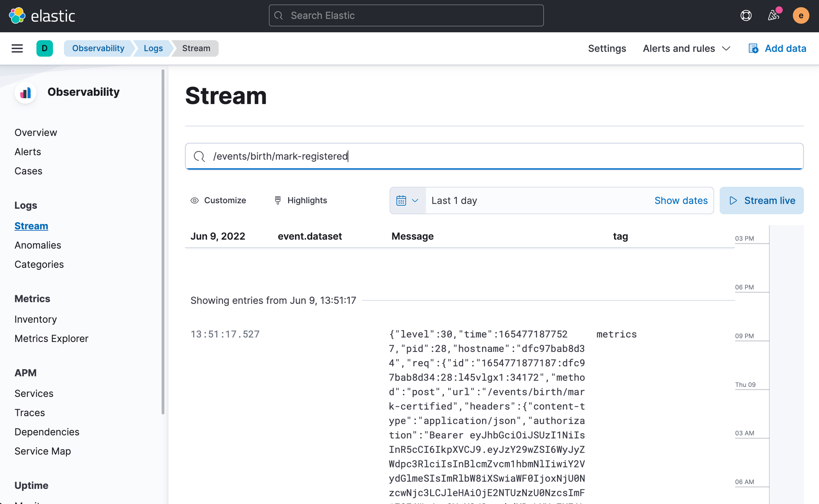Click the 'D' space selector badge

click(44, 48)
